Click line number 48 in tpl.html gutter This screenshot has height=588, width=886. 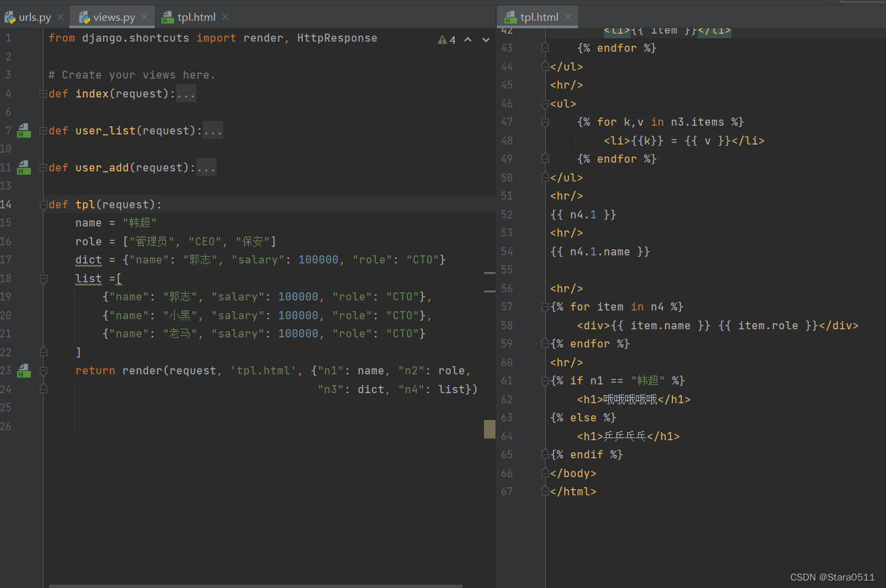click(x=507, y=140)
